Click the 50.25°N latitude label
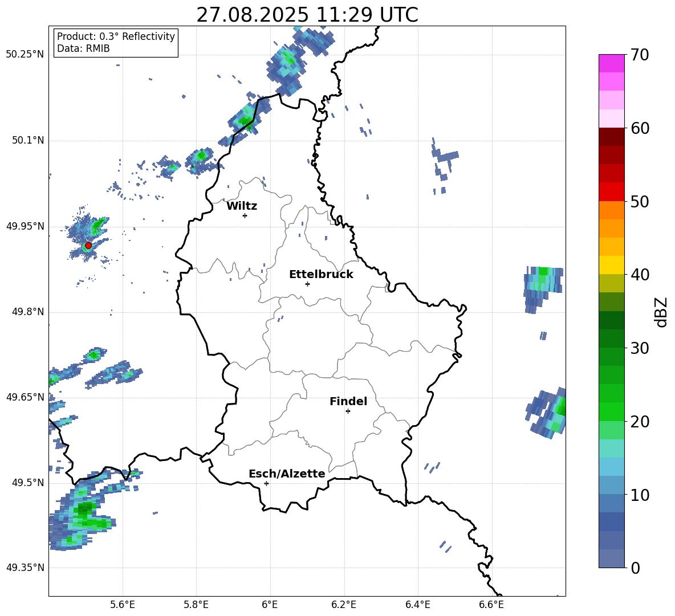This screenshot has width=675, height=616. click(25, 55)
